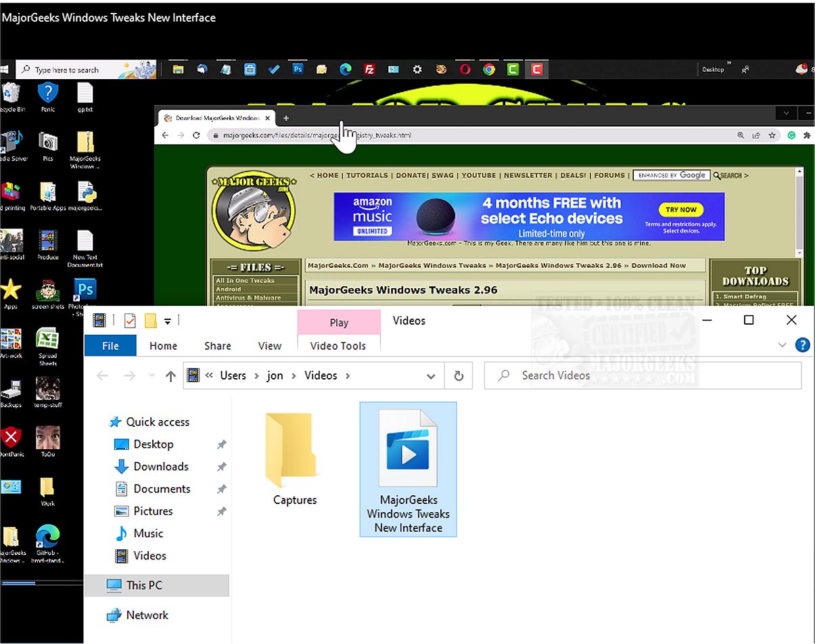
Task: Click Users in the address breadcrumb
Action: (x=233, y=375)
